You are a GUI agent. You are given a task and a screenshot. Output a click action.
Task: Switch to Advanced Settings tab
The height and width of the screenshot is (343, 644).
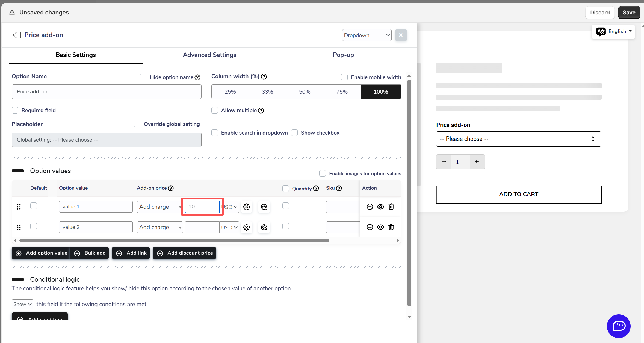209,55
